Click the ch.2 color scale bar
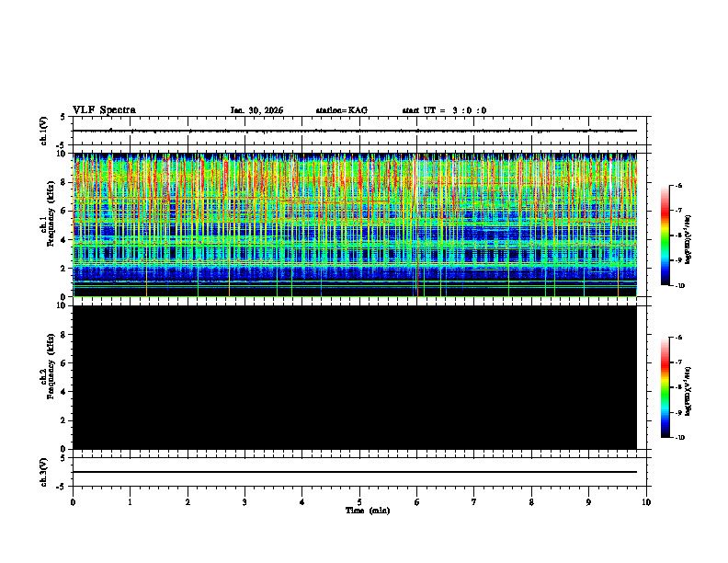Screen dimensions: 728x563 [665, 387]
